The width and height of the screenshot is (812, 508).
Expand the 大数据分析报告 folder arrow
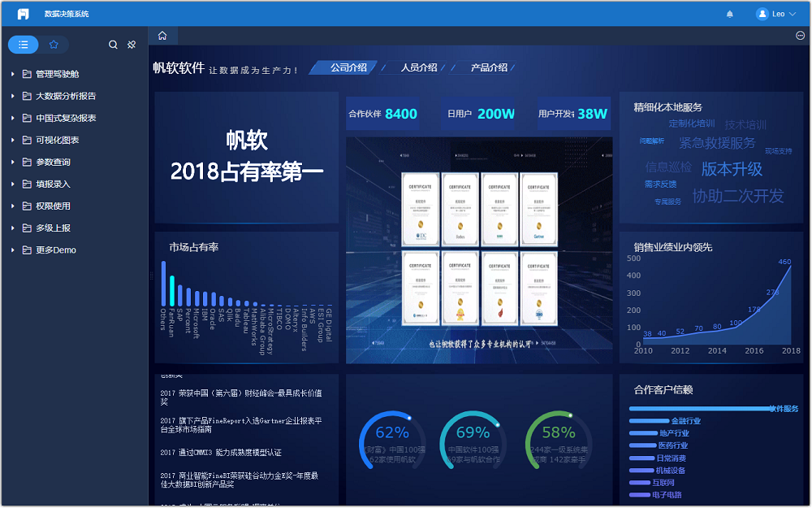(12, 96)
